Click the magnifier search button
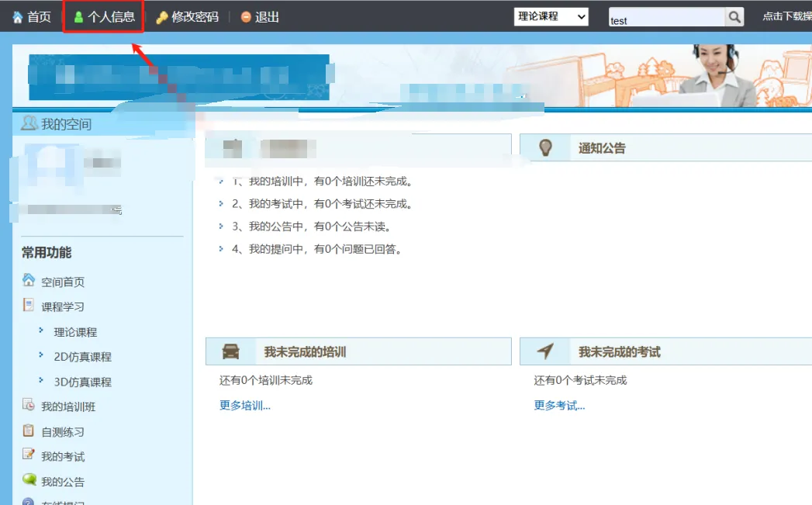This screenshot has height=505, width=812. (x=734, y=17)
